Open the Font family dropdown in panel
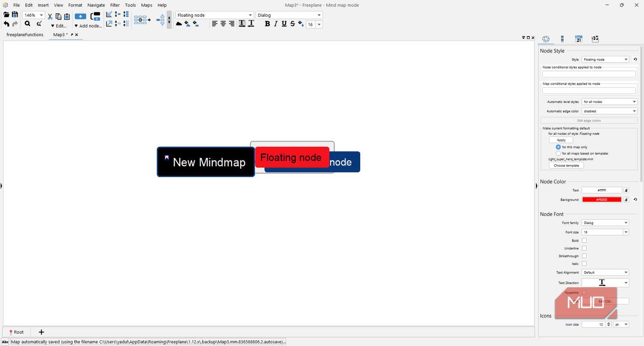Viewport: 644px width, 346px height. 605,223
